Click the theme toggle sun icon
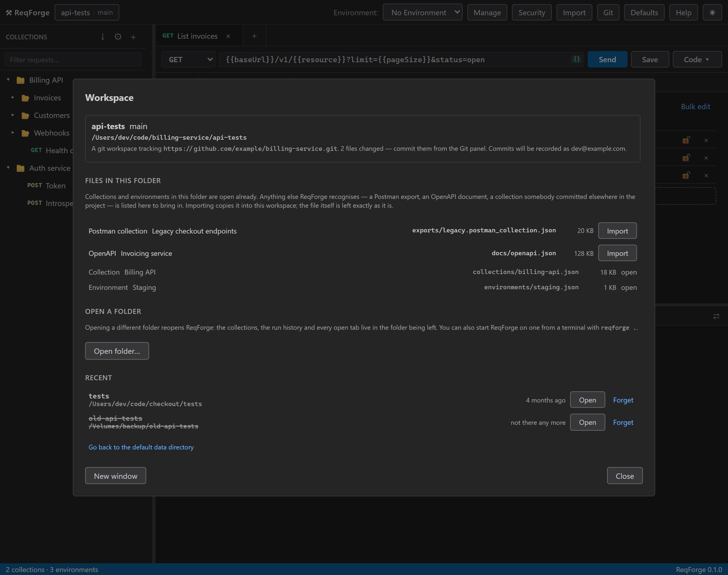Image resolution: width=728 pixels, height=575 pixels. 712,12
